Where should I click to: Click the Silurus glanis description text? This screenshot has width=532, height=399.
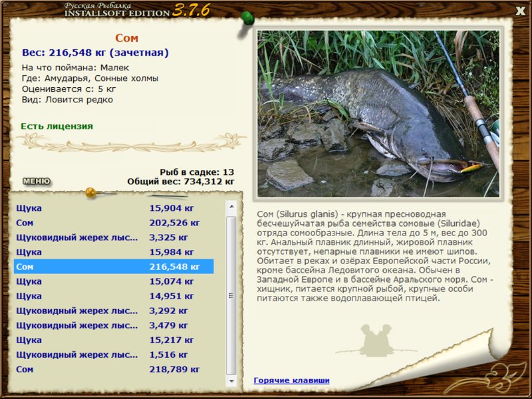click(375, 256)
